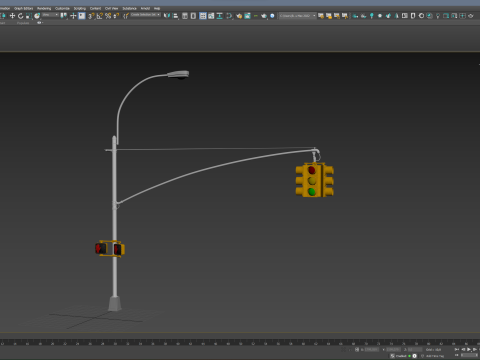
Task: Go to the start frame
Action: pos(457,349)
